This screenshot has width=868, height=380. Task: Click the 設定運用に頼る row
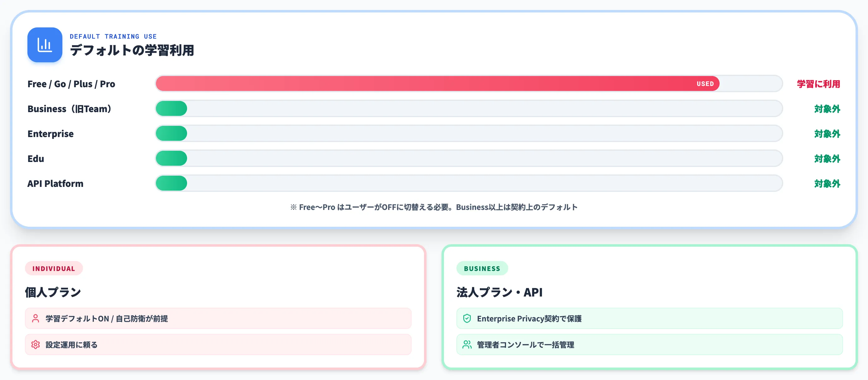(x=218, y=345)
